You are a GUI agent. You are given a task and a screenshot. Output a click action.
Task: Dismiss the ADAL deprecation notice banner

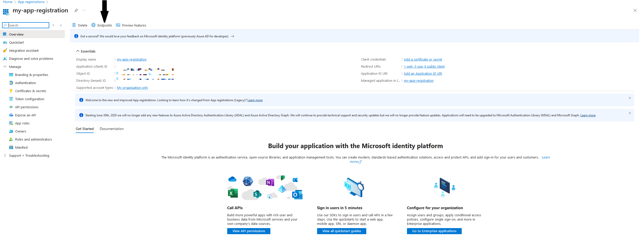(630, 113)
